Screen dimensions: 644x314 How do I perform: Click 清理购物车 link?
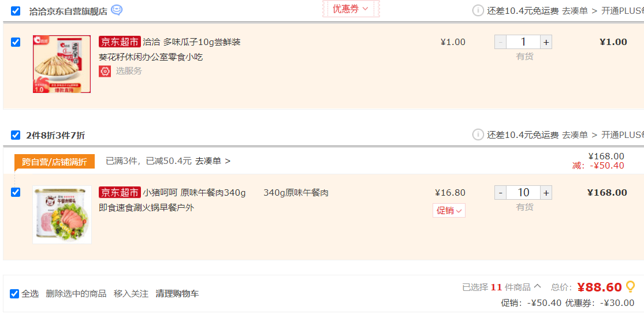click(177, 294)
